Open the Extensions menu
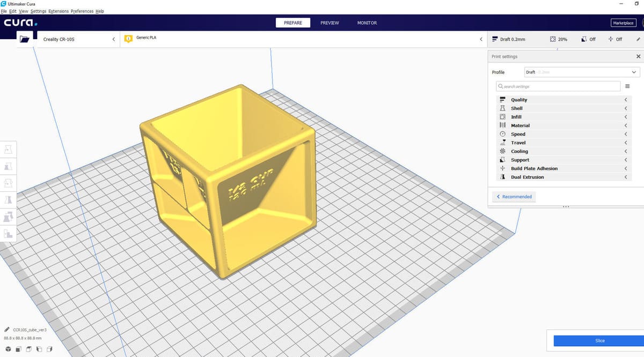 (58, 11)
